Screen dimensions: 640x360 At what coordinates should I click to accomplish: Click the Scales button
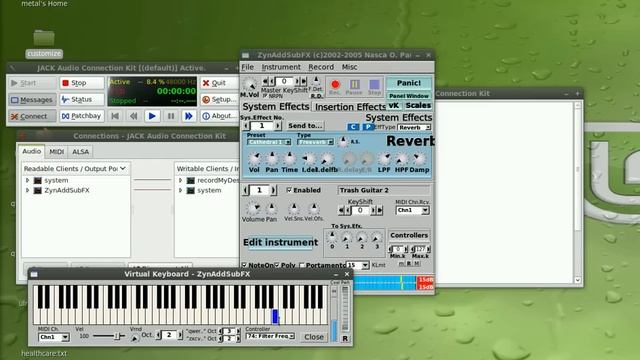pyautogui.click(x=418, y=105)
